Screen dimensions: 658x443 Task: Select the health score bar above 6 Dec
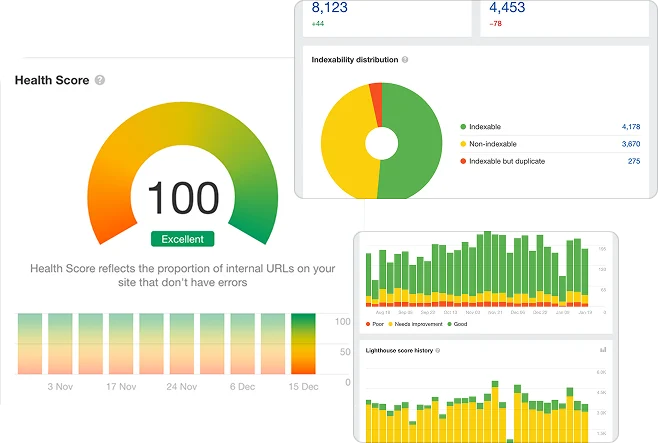243,343
